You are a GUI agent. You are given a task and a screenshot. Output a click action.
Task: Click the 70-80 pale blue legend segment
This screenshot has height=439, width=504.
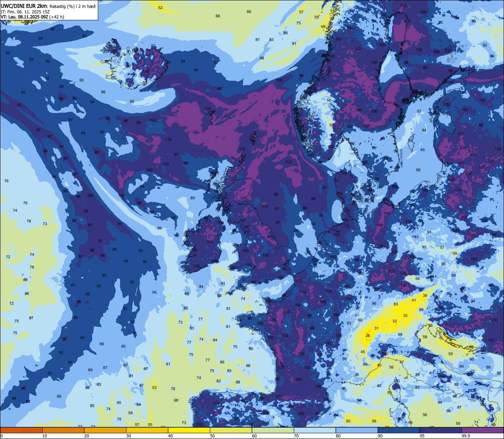click(x=315, y=430)
